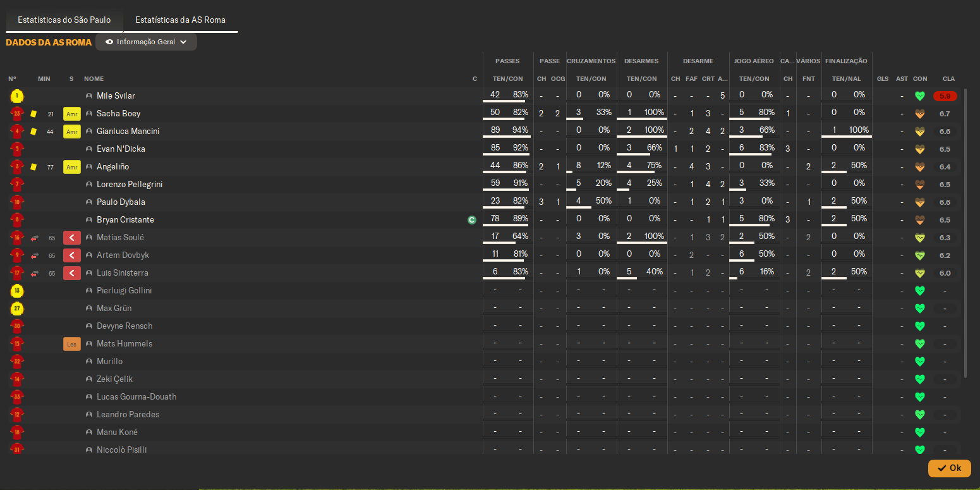980x490 pixels.
Task: Click the 77 minute value for Angeliño
Action: click(x=50, y=168)
